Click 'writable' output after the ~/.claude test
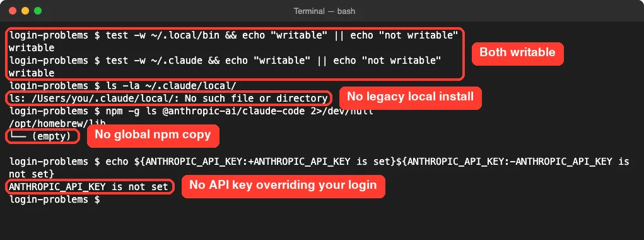Image resolution: width=644 pixels, height=240 pixels. pyautogui.click(x=32, y=73)
